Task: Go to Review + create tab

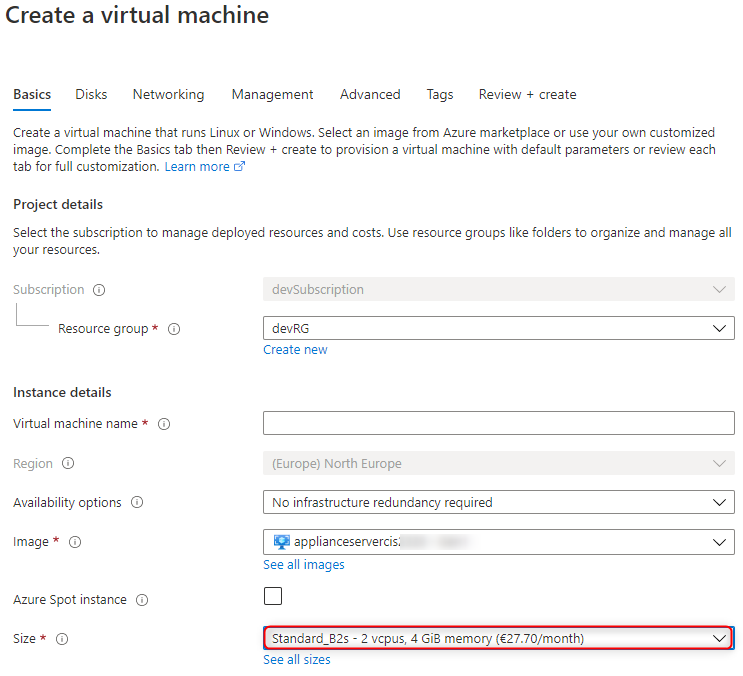Action: pos(527,94)
